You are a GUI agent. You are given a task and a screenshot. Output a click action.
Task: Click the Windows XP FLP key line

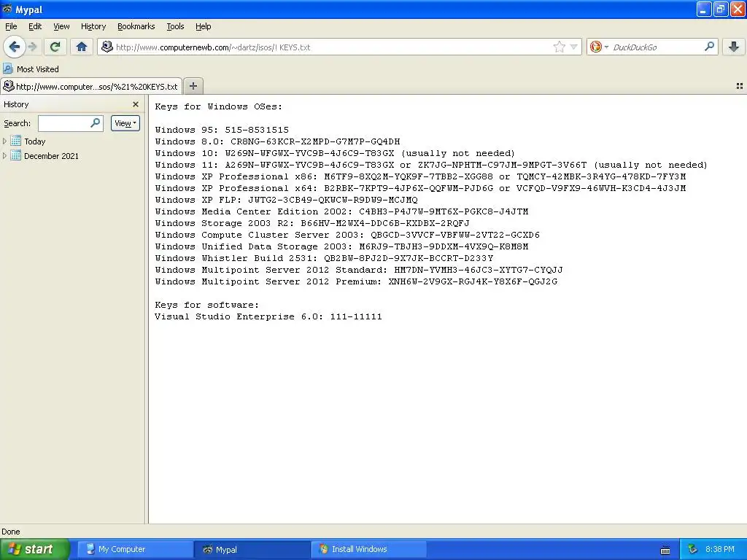286,200
